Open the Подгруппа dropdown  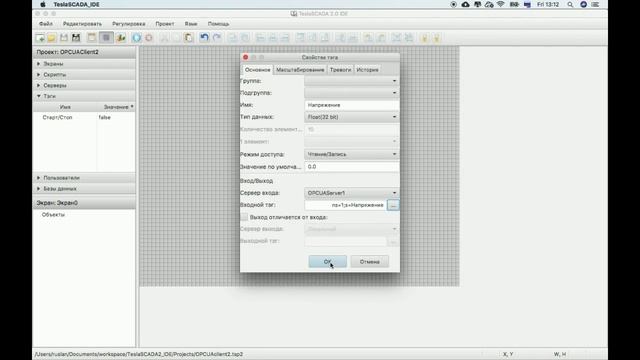click(x=351, y=93)
